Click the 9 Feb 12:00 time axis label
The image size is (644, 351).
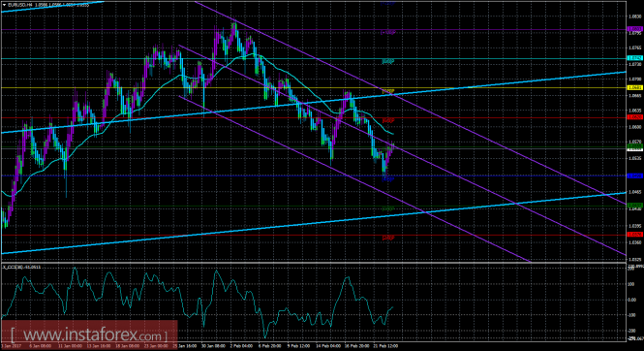(298, 346)
